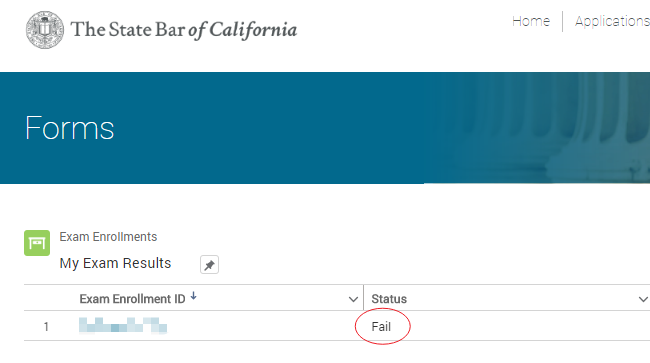This screenshot has height=363, width=650.
Task: Click the Exam Enrollments label
Action: coord(108,237)
